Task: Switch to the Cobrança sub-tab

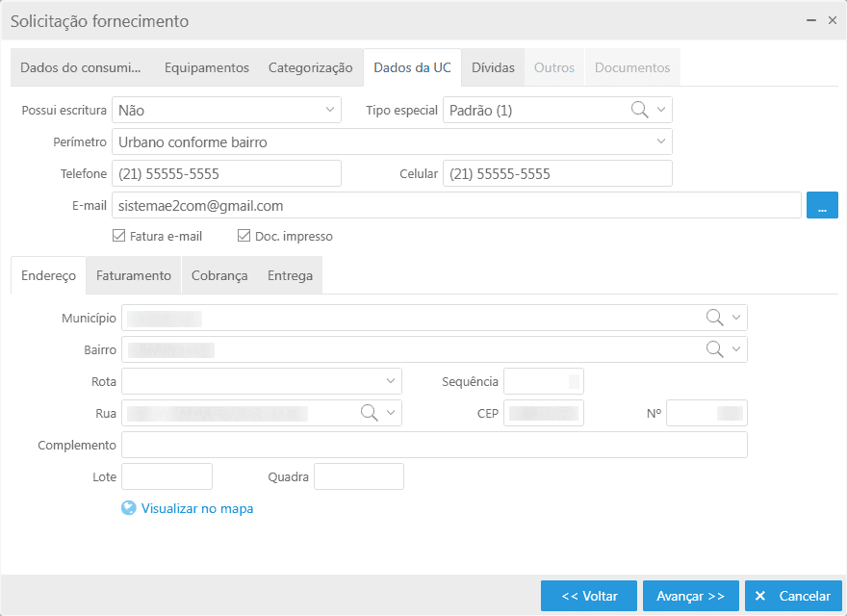Action: 219,275
